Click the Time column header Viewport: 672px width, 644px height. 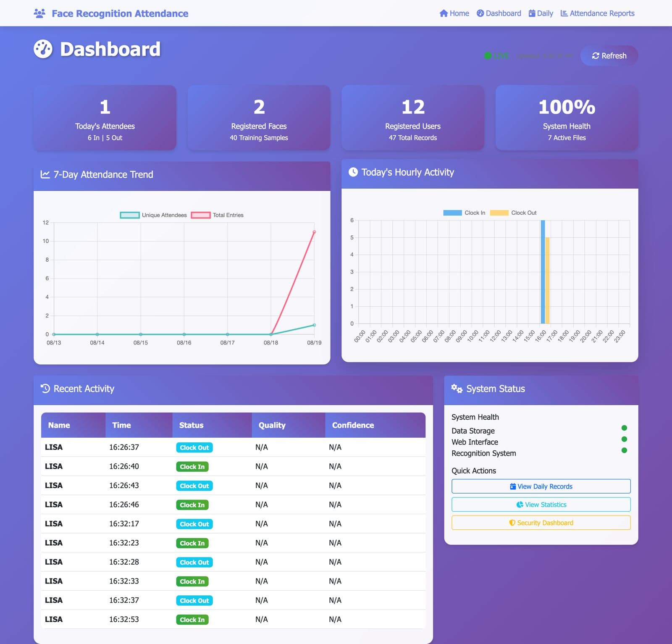click(x=139, y=425)
